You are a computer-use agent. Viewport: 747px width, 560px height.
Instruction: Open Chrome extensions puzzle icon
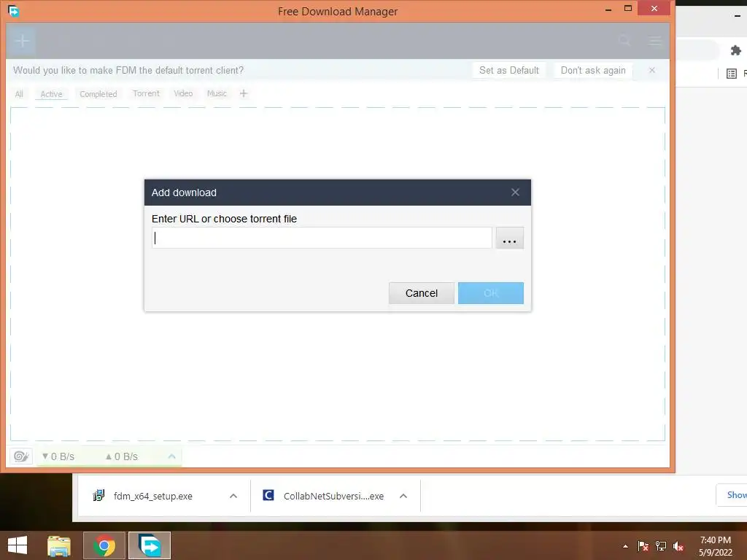tap(735, 50)
